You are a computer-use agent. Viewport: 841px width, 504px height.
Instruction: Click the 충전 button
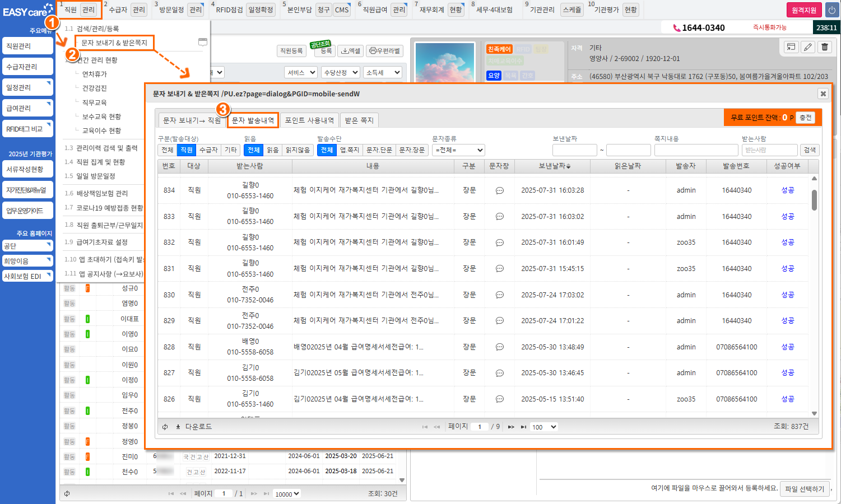[x=805, y=118]
